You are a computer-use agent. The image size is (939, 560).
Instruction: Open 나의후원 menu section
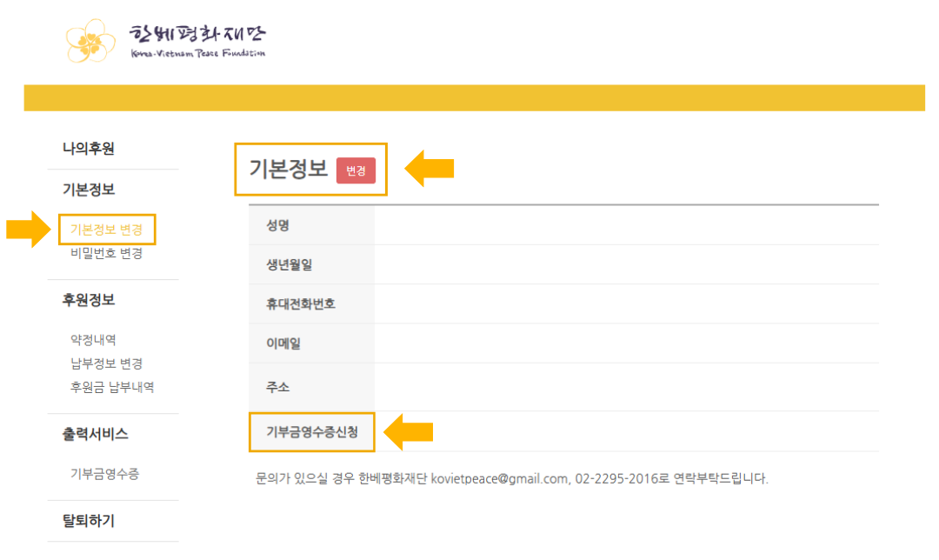point(89,149)
